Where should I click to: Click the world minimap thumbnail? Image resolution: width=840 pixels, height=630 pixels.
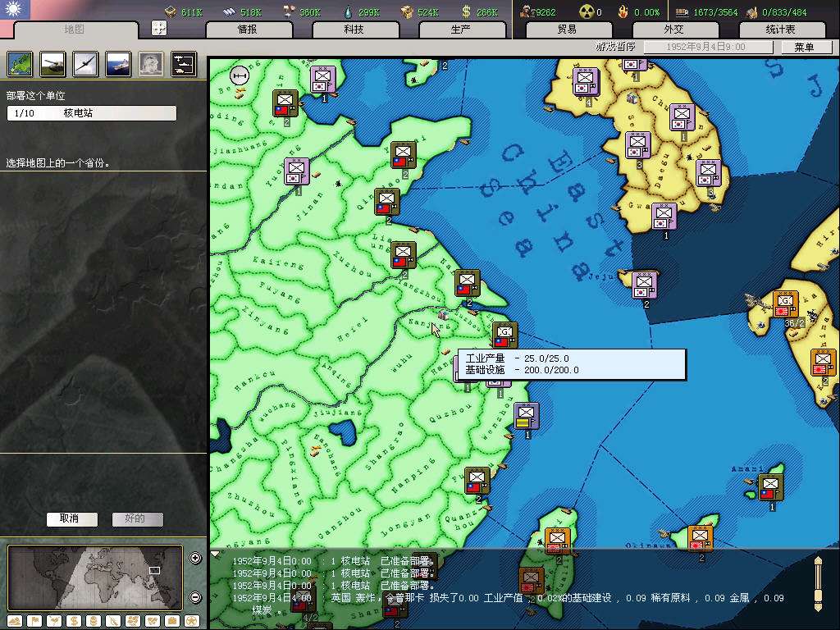(95, 577)
